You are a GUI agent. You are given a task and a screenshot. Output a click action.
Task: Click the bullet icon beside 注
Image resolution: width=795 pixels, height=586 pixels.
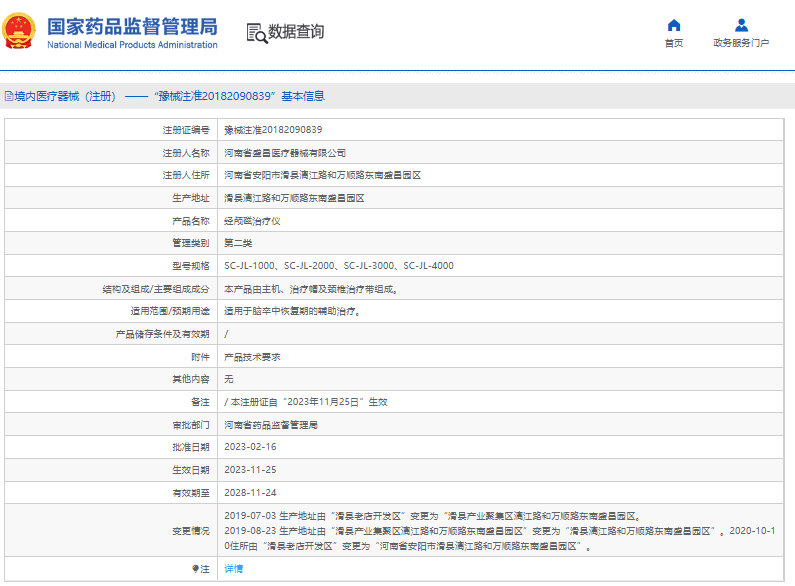[x=195, y=569]
